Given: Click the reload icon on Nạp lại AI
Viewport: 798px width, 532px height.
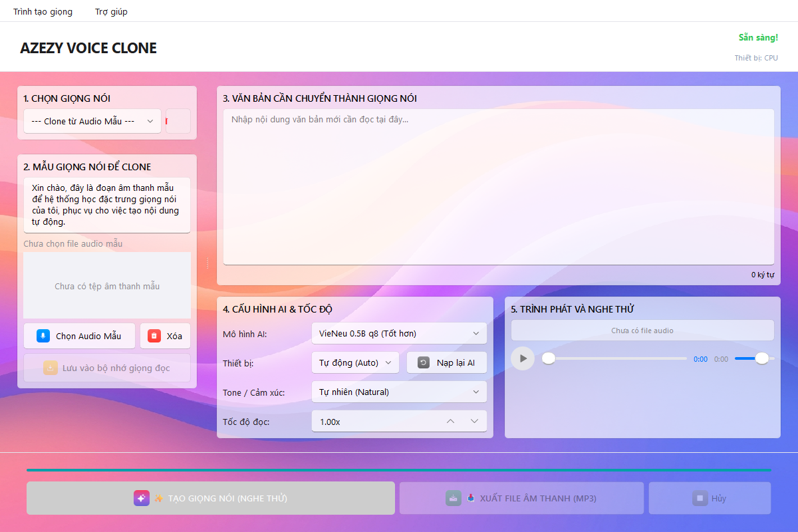Looking at the screenshot, I should click(x=424, y=362).
